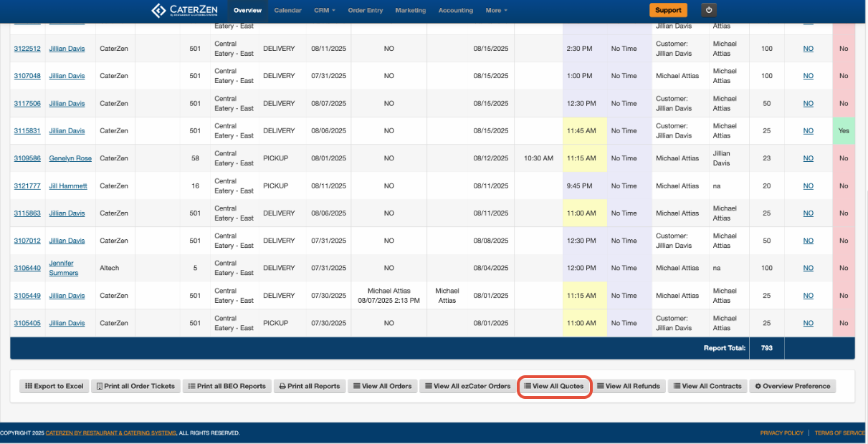868x444 pixels.
Task: Click View All Quotes button
Action: 554,386
